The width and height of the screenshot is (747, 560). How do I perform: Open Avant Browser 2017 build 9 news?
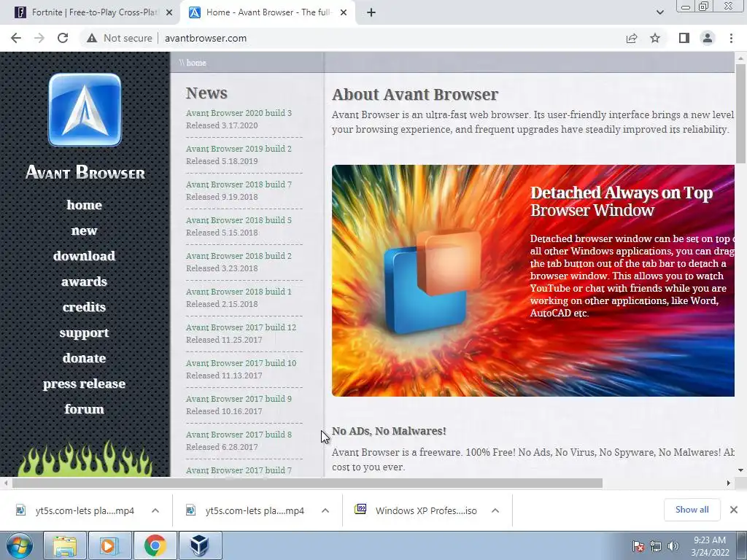coord(239,399)
